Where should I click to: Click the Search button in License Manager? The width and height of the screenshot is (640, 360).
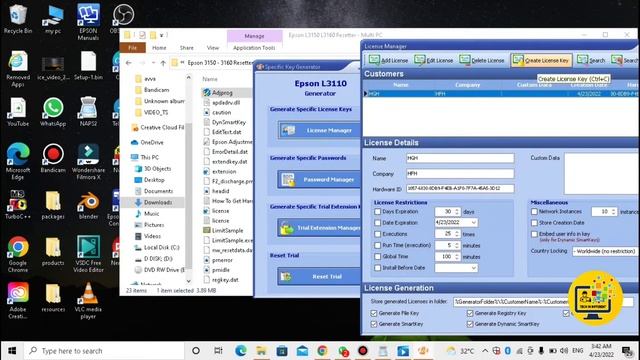pyautogui.click(x=591, y=60)
